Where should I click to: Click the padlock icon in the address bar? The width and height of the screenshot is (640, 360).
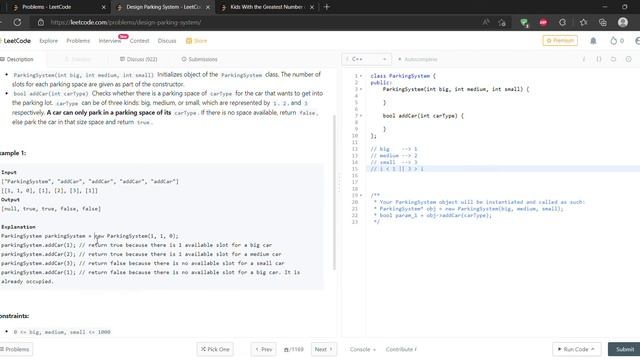pos(41,22)
